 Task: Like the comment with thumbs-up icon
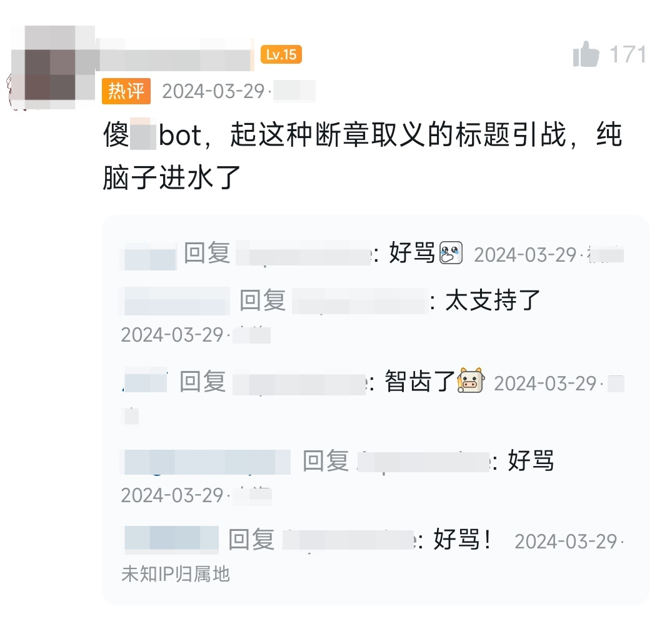pos(586,54)
